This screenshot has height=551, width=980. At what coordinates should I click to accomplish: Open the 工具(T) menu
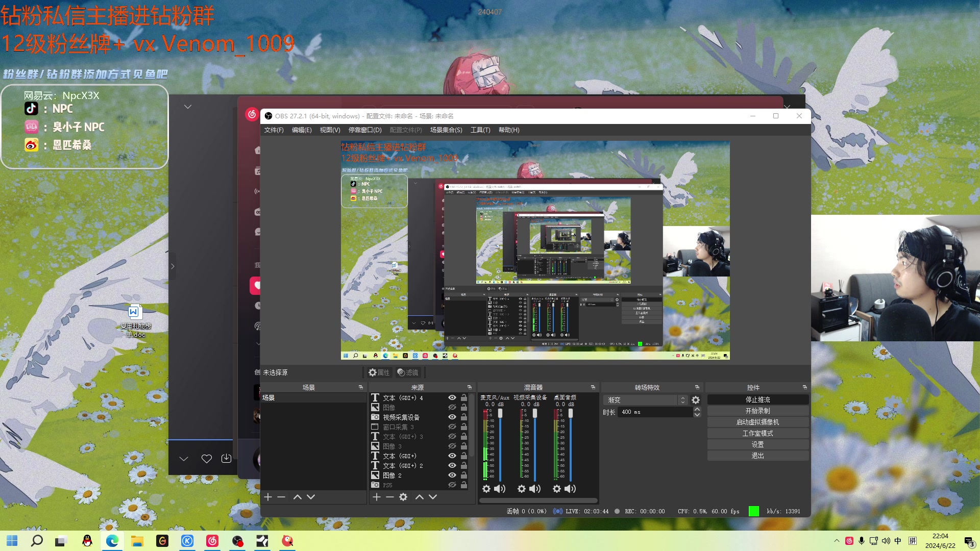(x=480, y=130)
